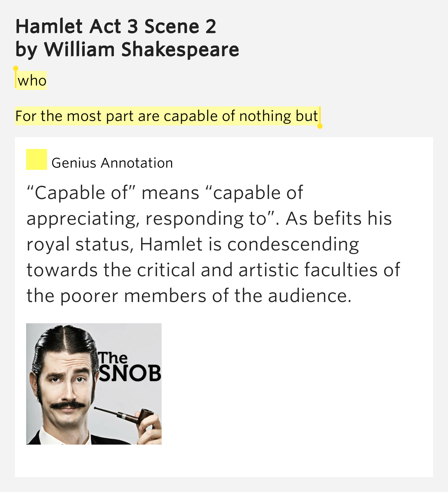The image size is (448, 492).
Task: Click the "by William Shakespeare" author line
Action: tap(127, 50)
